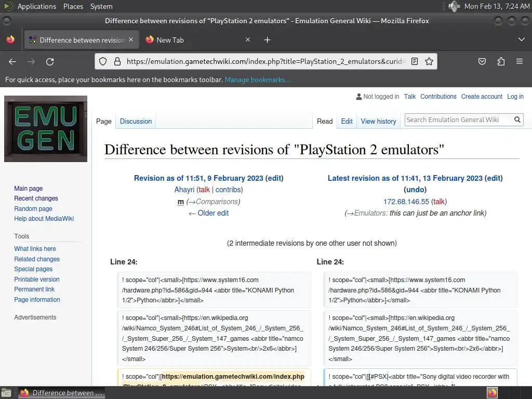Open the Related changes link

37,259
